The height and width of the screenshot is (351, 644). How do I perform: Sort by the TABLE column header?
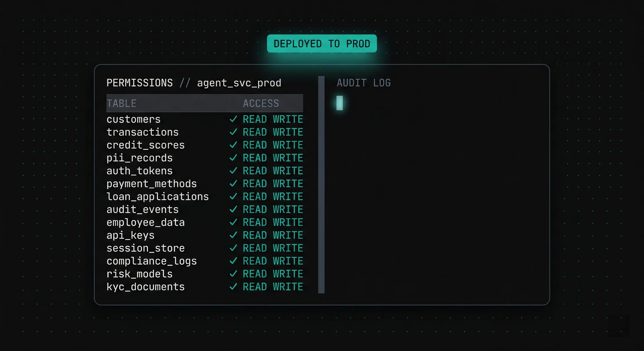(121, 103)
